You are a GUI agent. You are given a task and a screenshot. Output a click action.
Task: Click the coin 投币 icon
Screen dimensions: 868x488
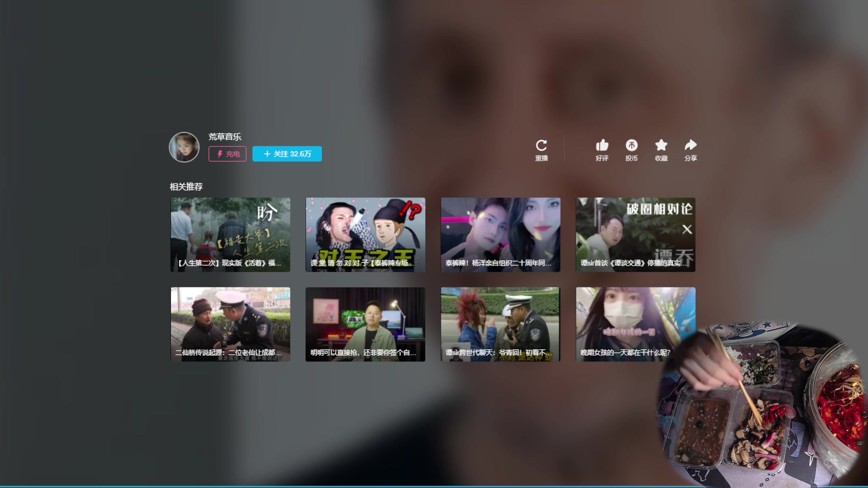[x=631, y=145]
